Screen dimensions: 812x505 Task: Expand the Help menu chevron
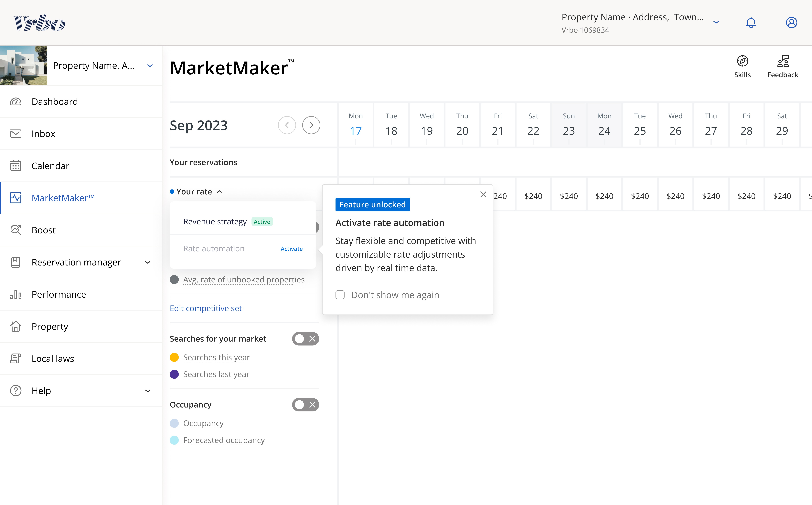coord(148,391)
